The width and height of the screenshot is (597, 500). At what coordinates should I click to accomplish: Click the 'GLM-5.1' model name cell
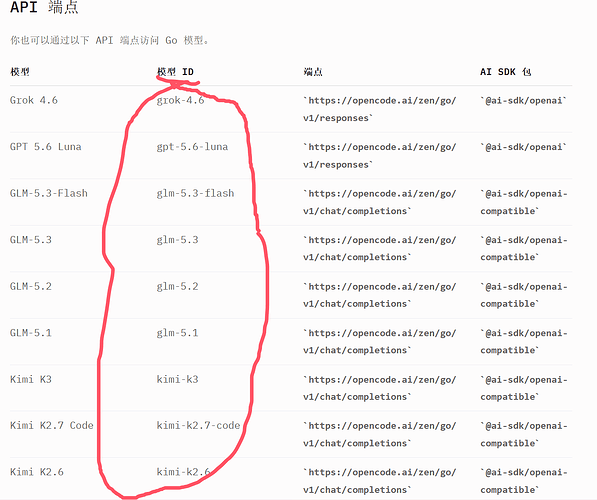31,332
